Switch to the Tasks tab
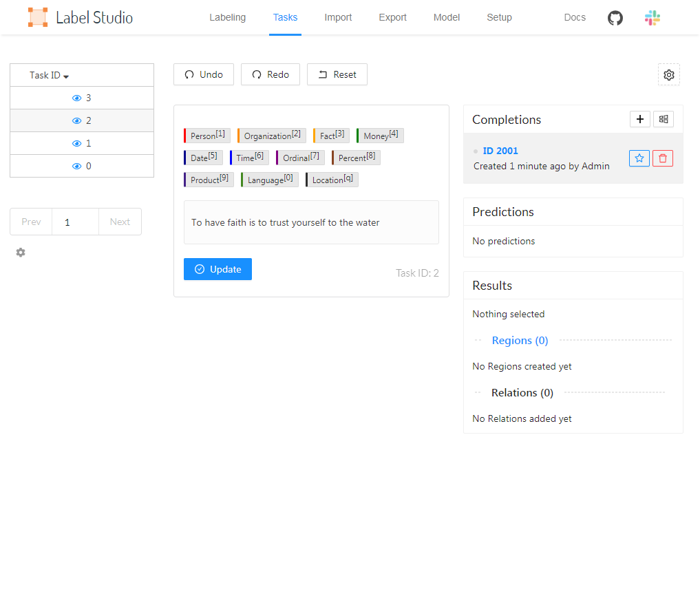The height and width of the screenshot is (596, 700). [x=285, y=17]
